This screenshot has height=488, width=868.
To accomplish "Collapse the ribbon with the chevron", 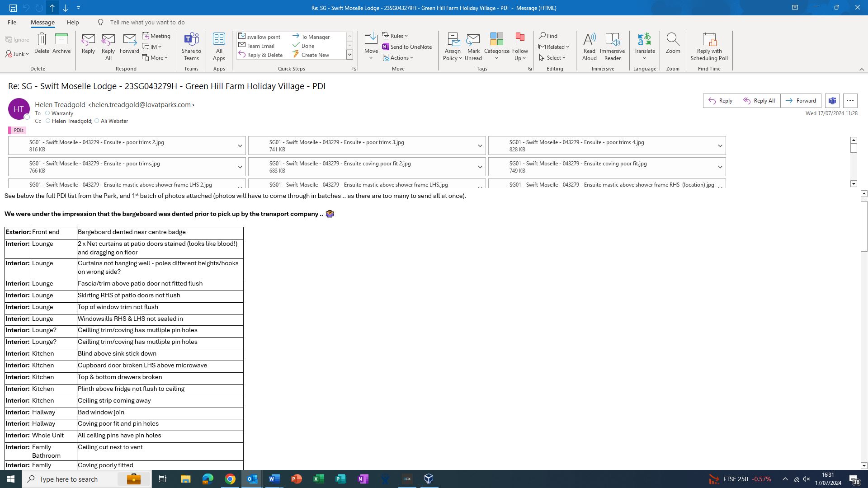I will 861,69.
